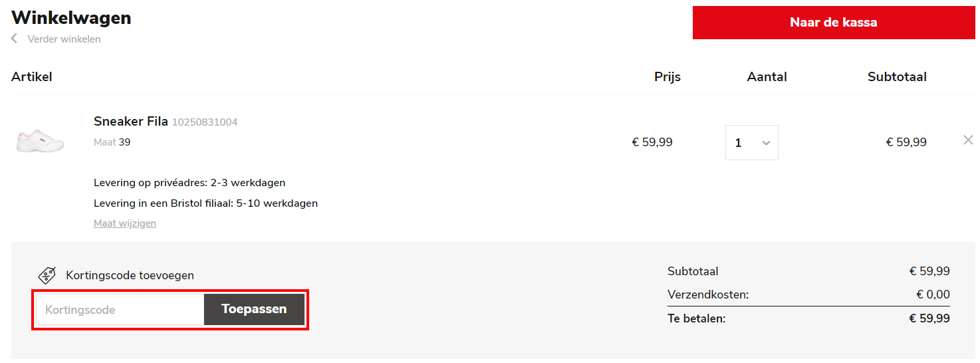Click the Bristol filiaal delivery line
This screenshot has width=980, height=363.
pos(205,203)
